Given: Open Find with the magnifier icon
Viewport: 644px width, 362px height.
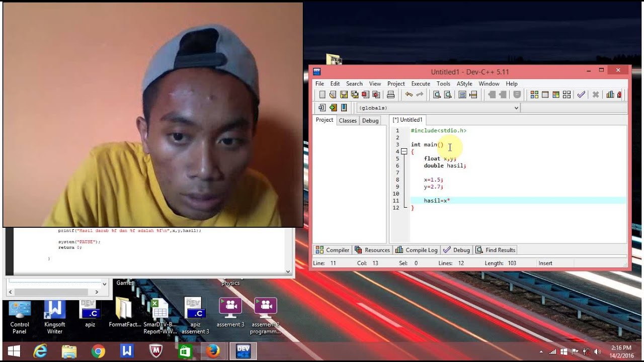Looking at the screenshot, I should coord(437,95).
